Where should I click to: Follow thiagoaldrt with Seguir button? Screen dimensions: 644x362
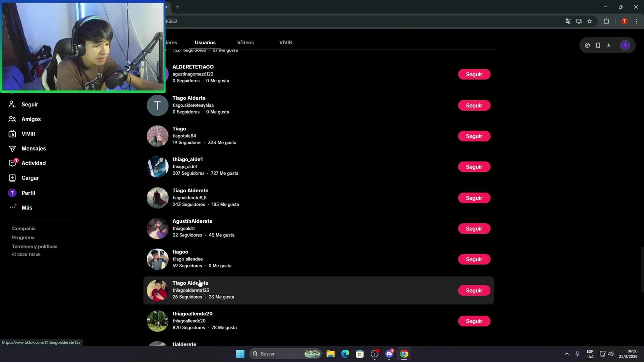(474, 229)
